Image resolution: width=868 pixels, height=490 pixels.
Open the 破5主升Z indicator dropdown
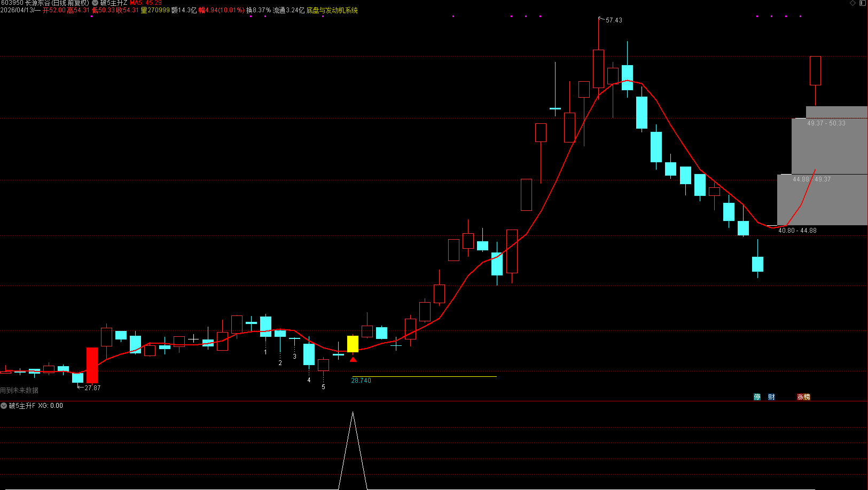click(x=96, y=3)
